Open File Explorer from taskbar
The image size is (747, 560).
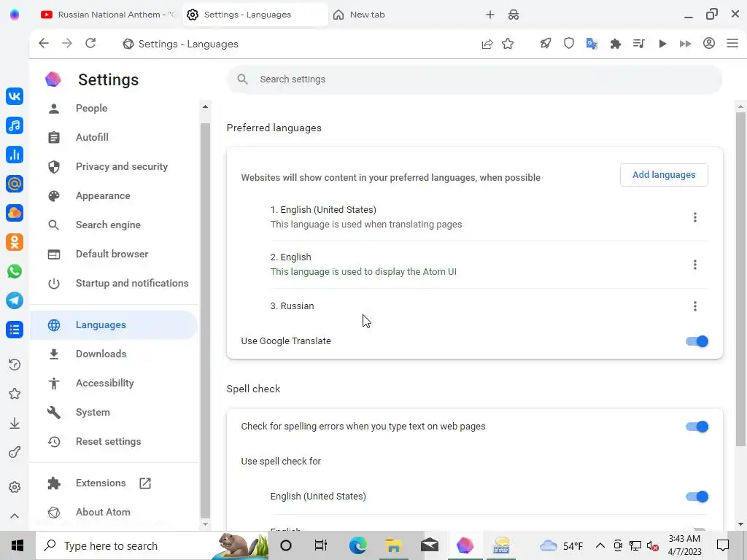(x=394, y=545)
